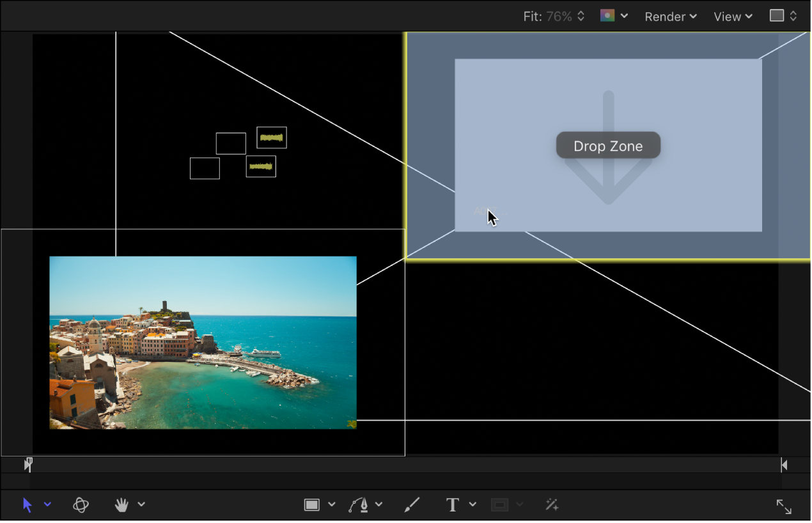The width and height of the screenshot is (812, 523).
Task: Click the viewer layout icon top right
Action: tap(777, 16)
